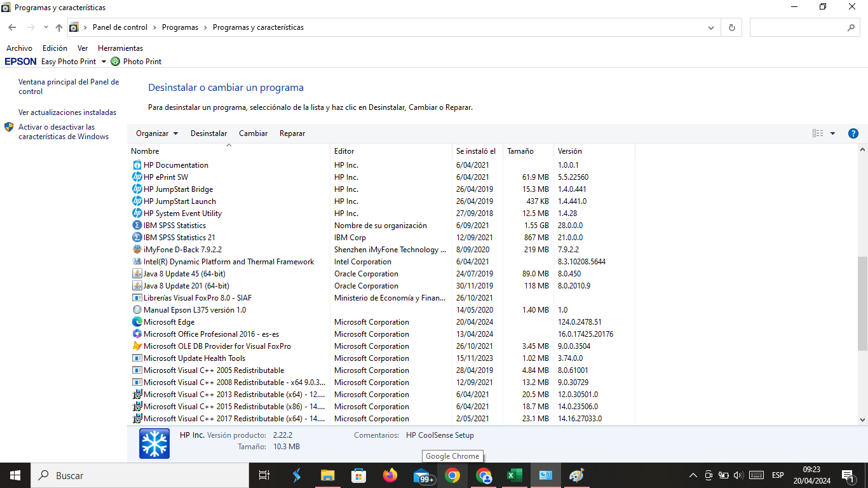
Task: Open Firefox from the taskbar
Action: click(390, 475)
